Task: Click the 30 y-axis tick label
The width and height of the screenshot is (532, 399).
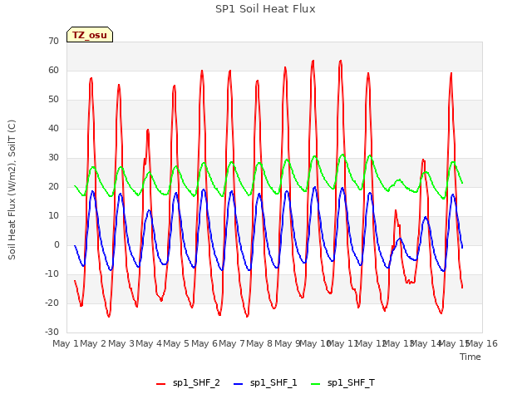Action: coord(53,157)
